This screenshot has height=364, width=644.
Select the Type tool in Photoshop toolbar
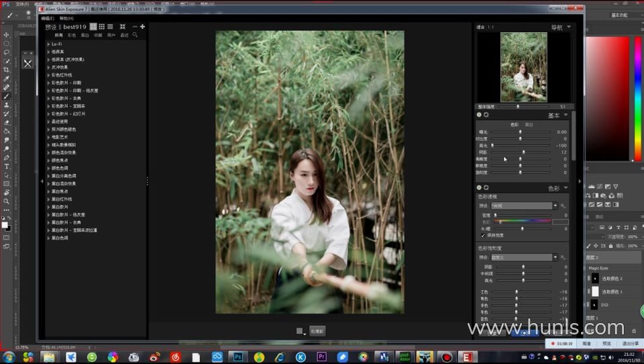7,166
